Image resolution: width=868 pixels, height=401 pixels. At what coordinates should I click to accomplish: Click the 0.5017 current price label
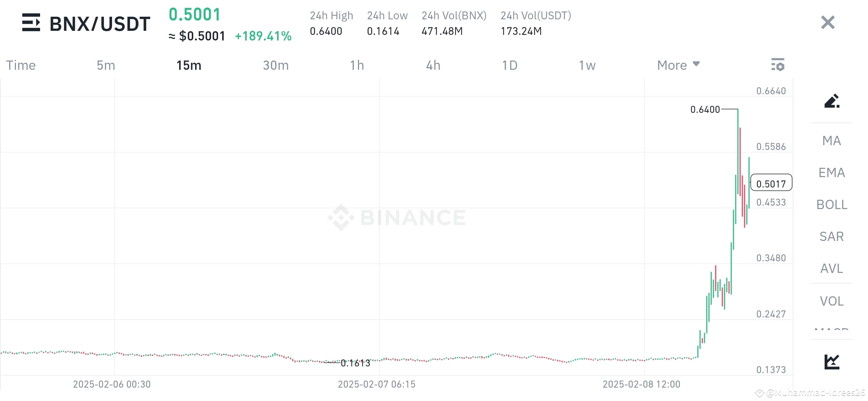point(772,183)
